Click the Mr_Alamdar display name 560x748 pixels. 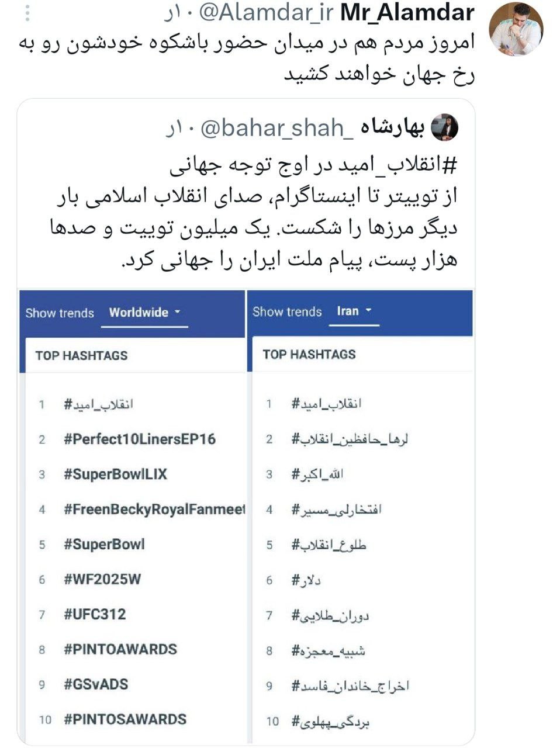pyautogui.click(x=407, y=13)
